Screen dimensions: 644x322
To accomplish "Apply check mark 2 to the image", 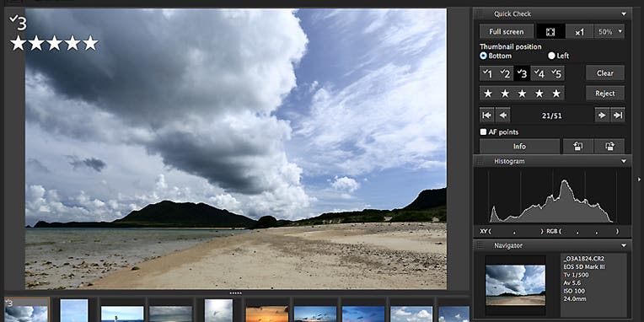I will tap(505, 73).
